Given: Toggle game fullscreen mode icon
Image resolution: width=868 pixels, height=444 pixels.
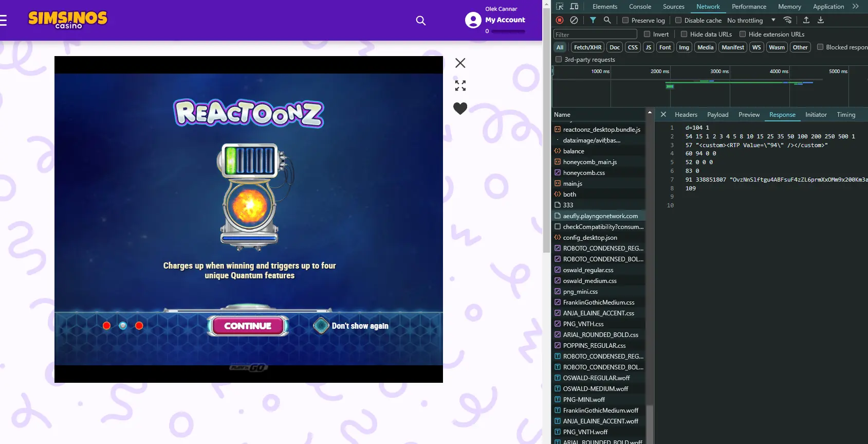Looking at the screenshot, I should (460, 85).
